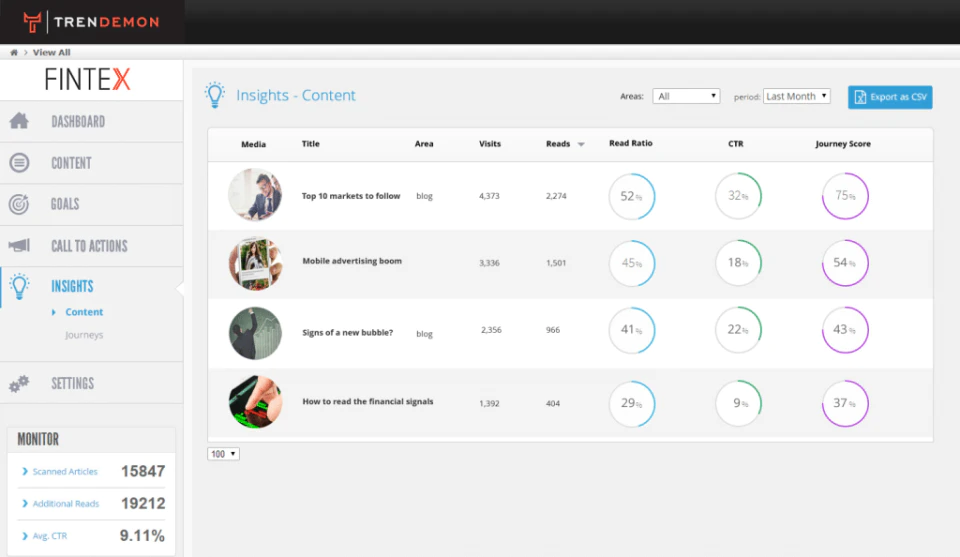Click thumbnail for Mobile advertising boom
This screenshot has height=557, width=960.
pos(255,263)
